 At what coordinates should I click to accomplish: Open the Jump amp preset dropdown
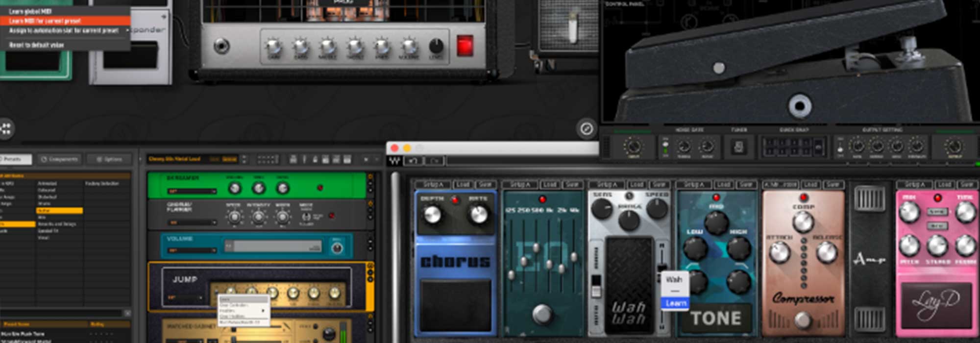[x=185, y=297]
